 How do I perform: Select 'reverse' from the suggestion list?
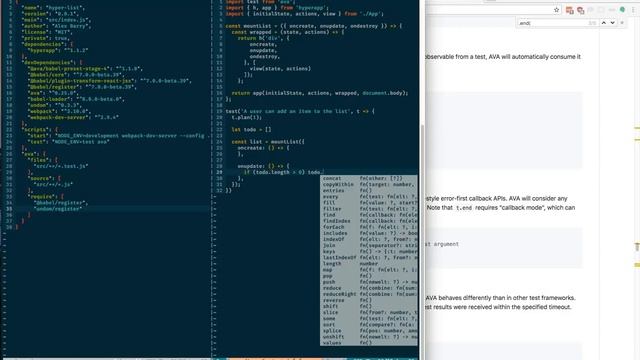click(x=369, y=300)
